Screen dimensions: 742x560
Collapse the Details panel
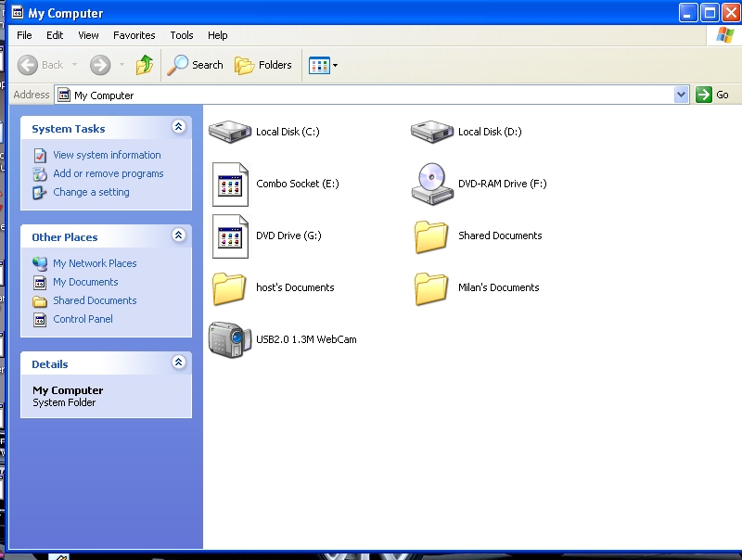tap(179, 363)
